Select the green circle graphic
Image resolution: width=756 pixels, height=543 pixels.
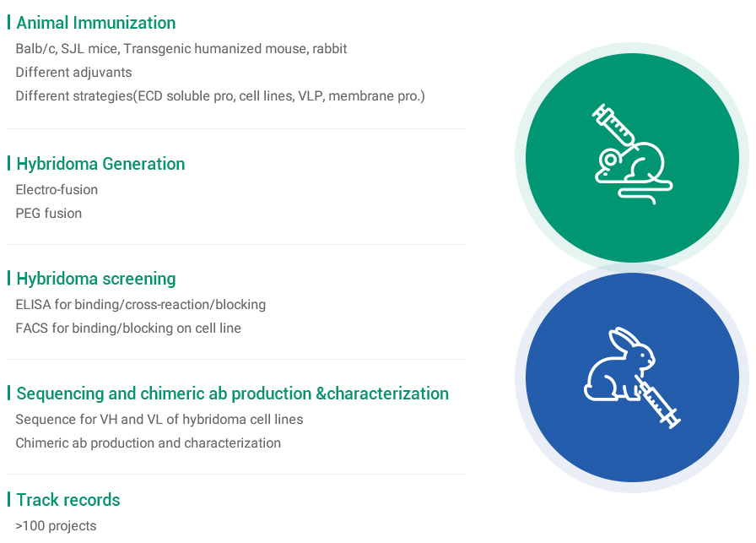pos(632,158)
